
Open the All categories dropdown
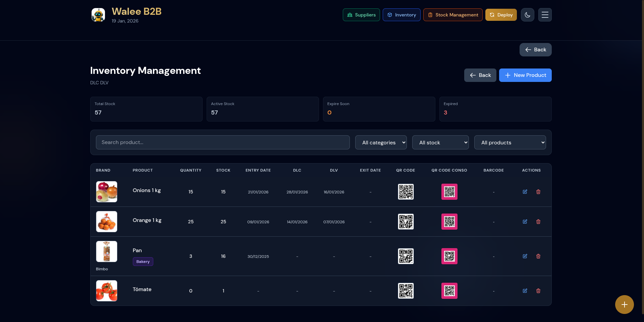click(381, 142)
